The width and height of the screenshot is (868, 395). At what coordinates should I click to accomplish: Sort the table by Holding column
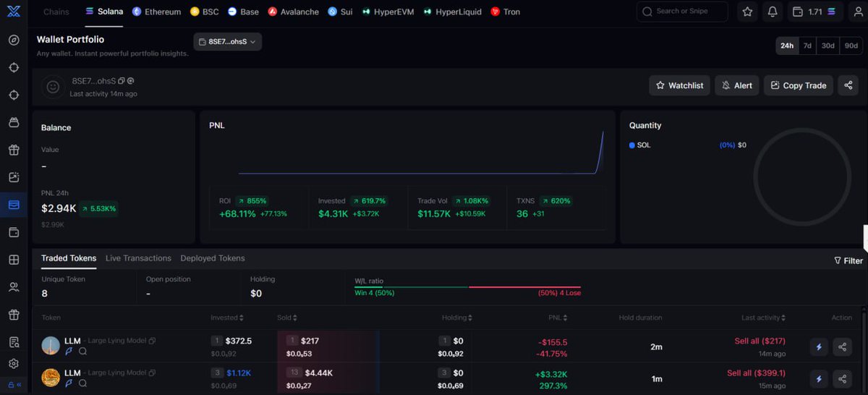[x=457, y=318]
